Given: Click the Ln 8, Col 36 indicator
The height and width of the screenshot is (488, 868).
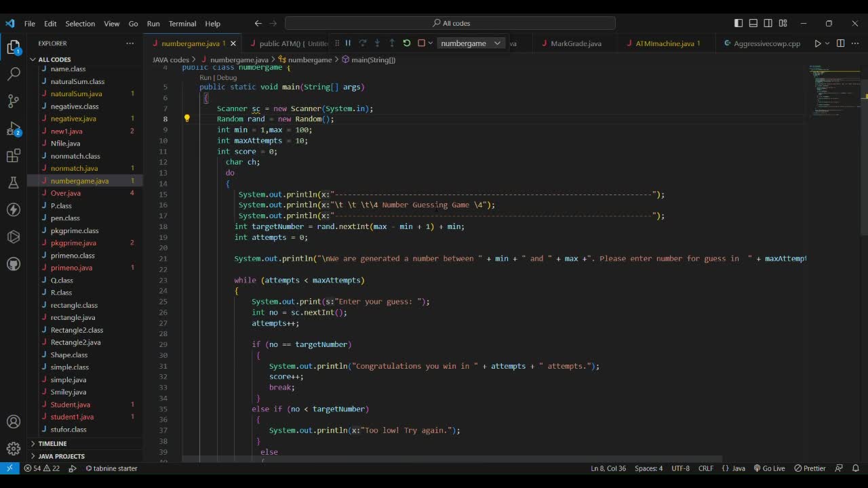Looking at the screenshot, I should click(x=608, y=468).
